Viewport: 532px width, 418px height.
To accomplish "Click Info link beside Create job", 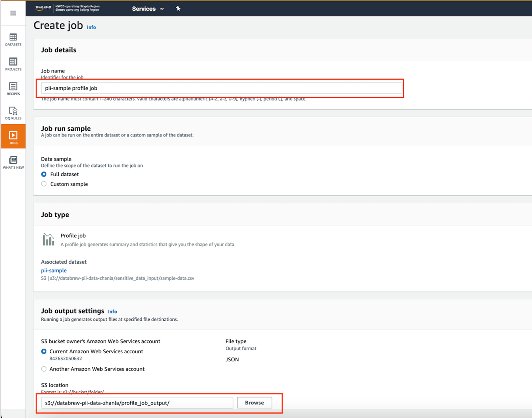I will pyautogui.click(x=91, y=27).
